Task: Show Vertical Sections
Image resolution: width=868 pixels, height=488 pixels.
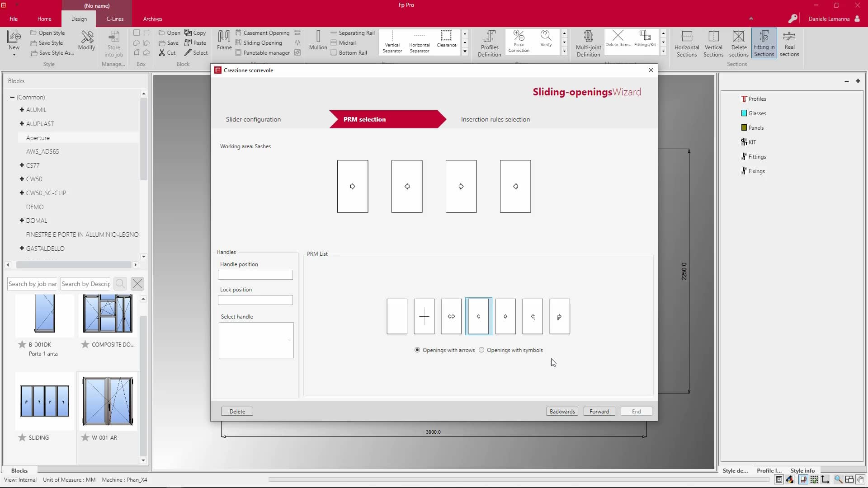Action: tap(713, 43)
